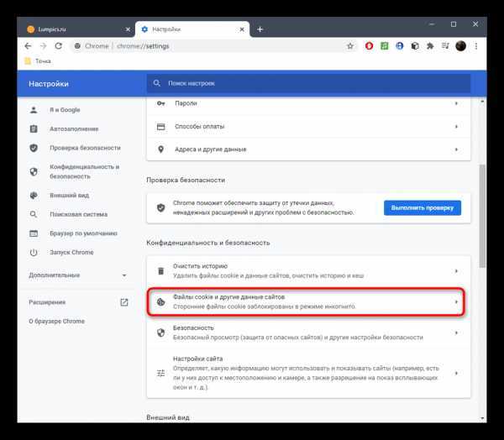Click the site info icon before Chrome label

(77, 46)
